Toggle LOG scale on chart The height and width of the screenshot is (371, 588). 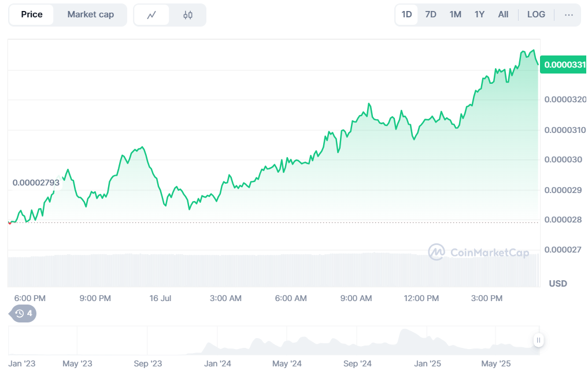536,14
